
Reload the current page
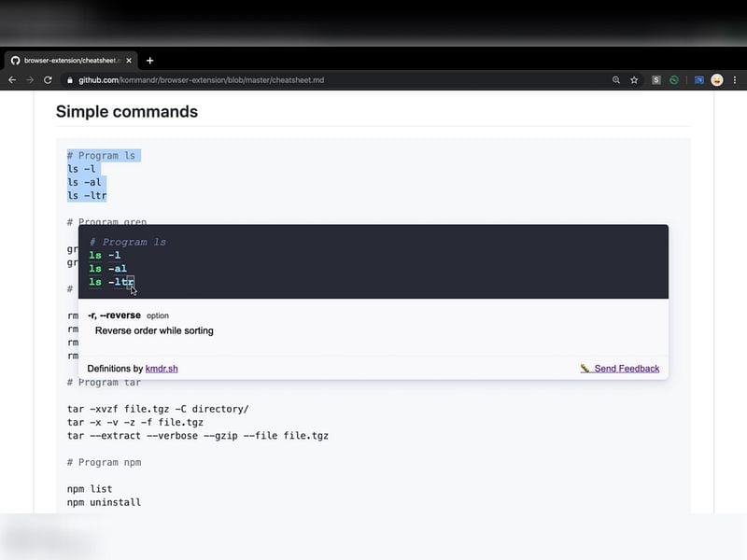pos(48,80)
